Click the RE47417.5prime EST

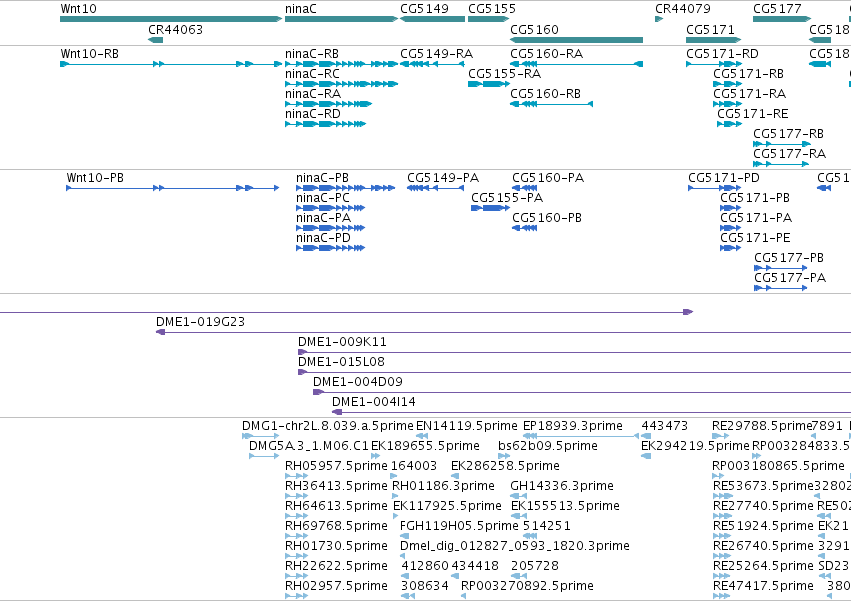coord(721,596)
